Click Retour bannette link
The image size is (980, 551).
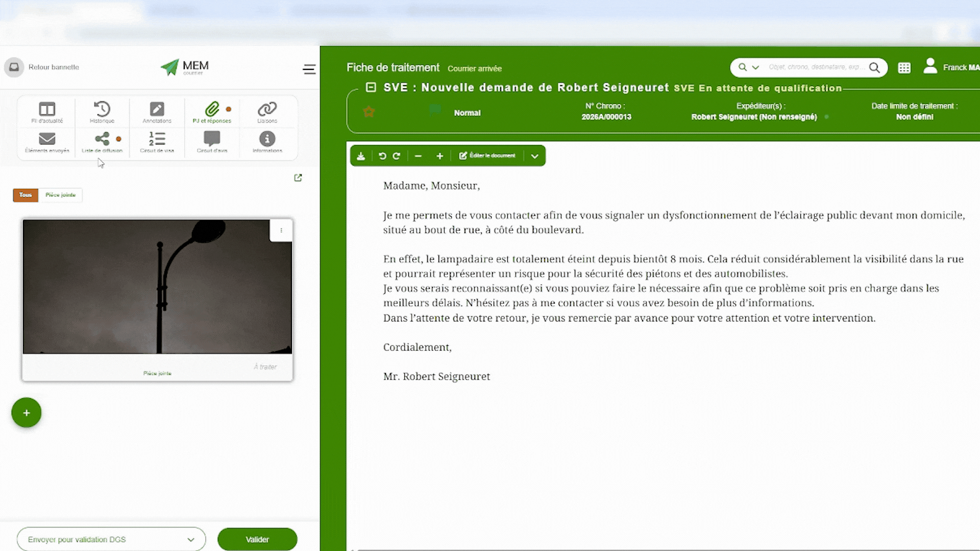pos(54,67)
